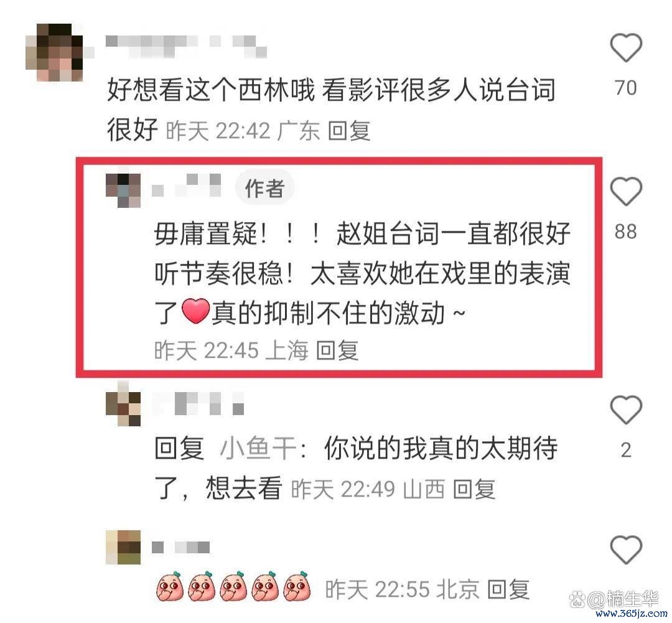
Task: Open the author's blurred username
Action: [187, 185]
